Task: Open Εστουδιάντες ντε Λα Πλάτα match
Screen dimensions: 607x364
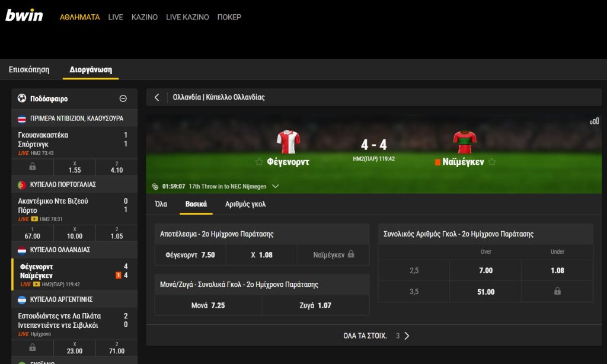Action: pyautogui.click(x=74, y=324)
